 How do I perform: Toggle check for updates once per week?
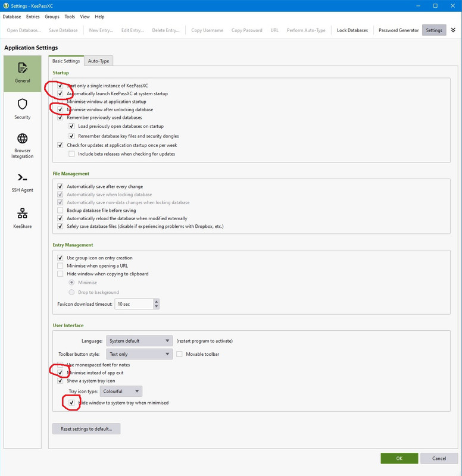tap(60, 145)
